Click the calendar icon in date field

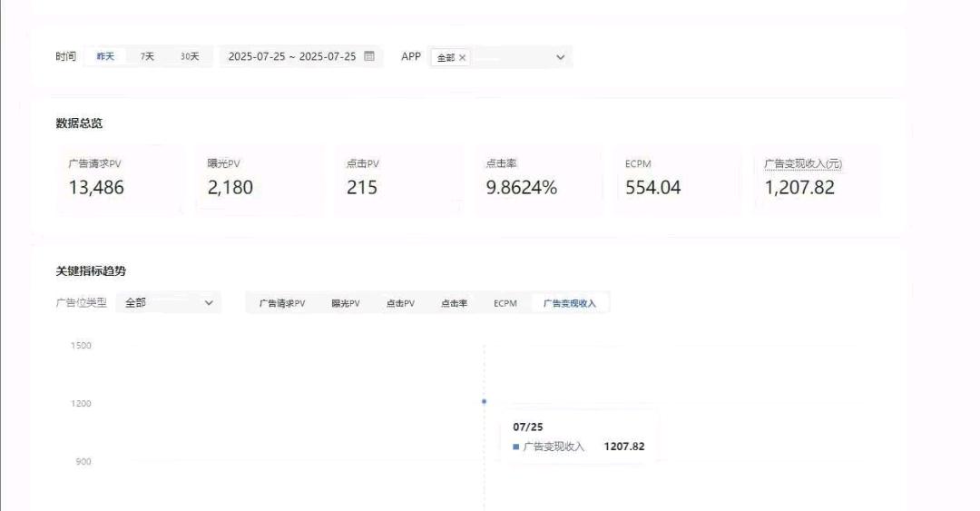click(369, 55)
